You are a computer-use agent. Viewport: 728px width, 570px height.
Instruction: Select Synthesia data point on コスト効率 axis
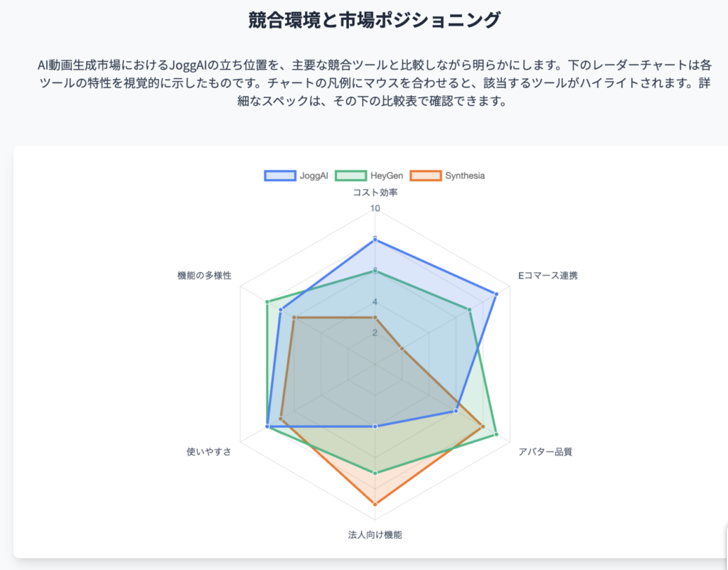pos(375,318)
